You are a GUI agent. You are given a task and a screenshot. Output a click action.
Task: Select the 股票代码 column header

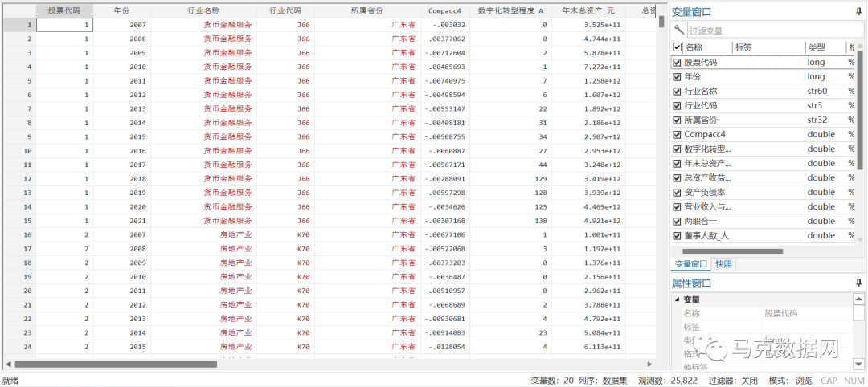(x=64, y=10)
